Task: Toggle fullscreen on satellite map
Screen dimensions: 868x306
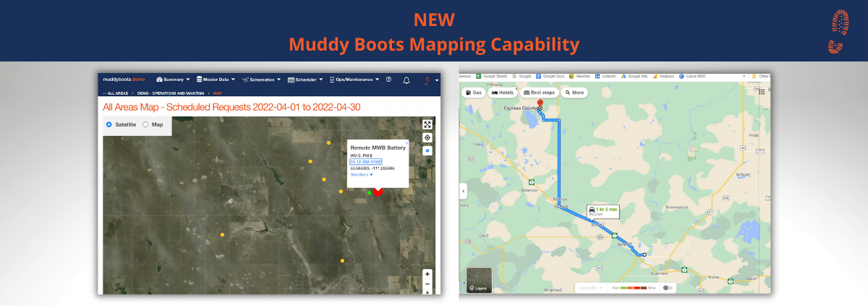Action: tap(427, 124)
